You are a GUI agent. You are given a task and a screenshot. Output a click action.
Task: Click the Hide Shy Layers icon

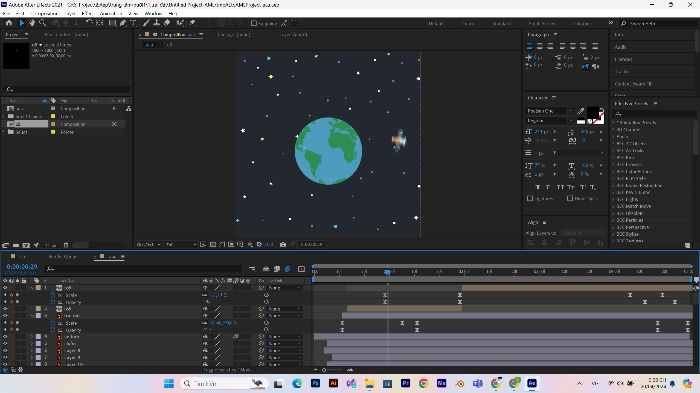point(266,269)
